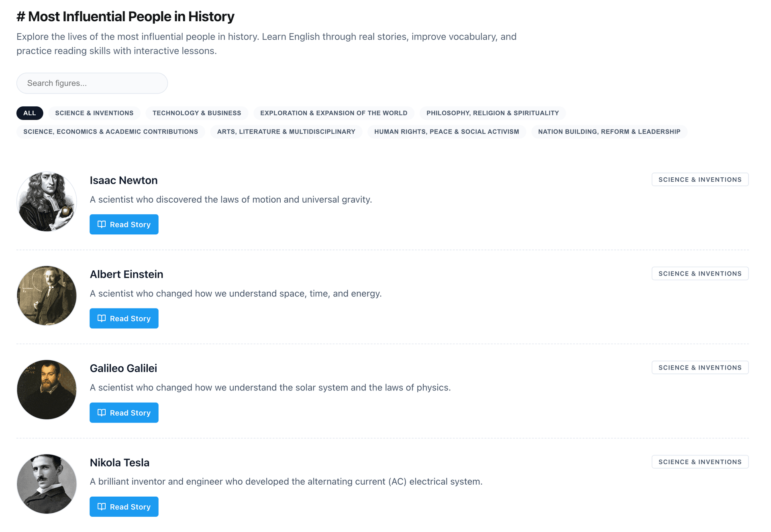771x532 pixels.
Task: Open Albert Einstein's portrait thumbnail
Action: pyautogui.click(x=47, y=296)
